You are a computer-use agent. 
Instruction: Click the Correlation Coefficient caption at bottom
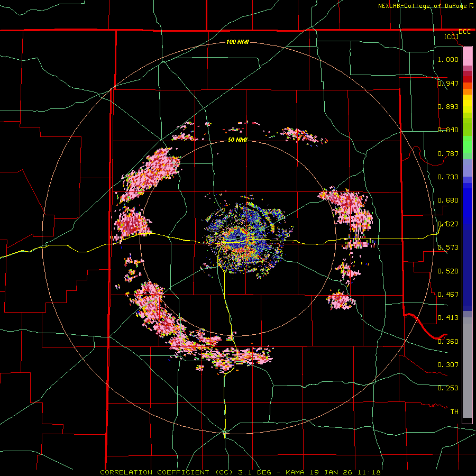click(x=240, y=472)
